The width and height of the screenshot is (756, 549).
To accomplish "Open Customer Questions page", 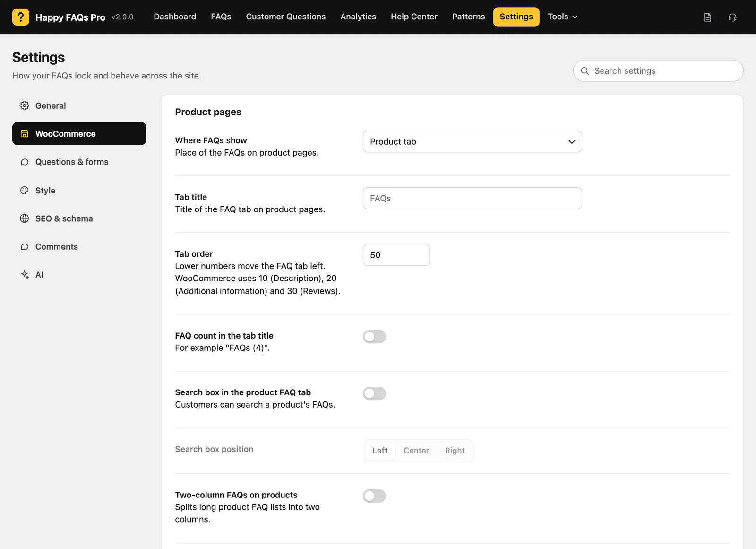I will coord(286,17).
